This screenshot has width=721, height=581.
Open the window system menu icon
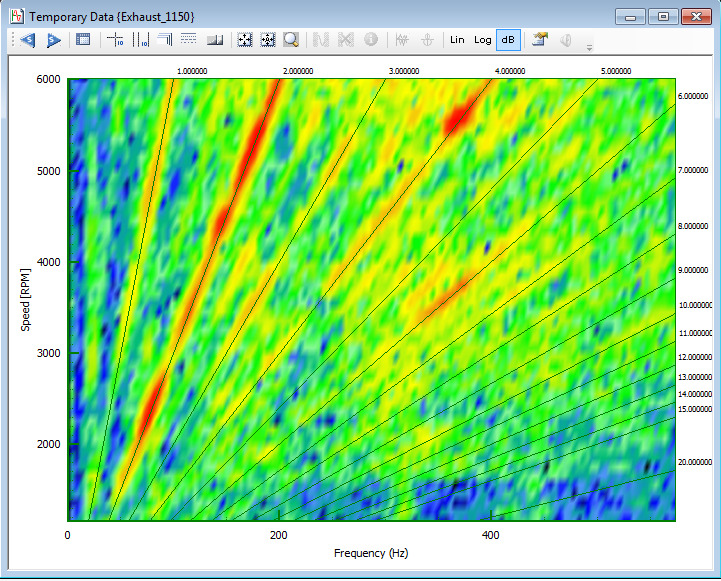pyautogui.click(x=16, y=16)
